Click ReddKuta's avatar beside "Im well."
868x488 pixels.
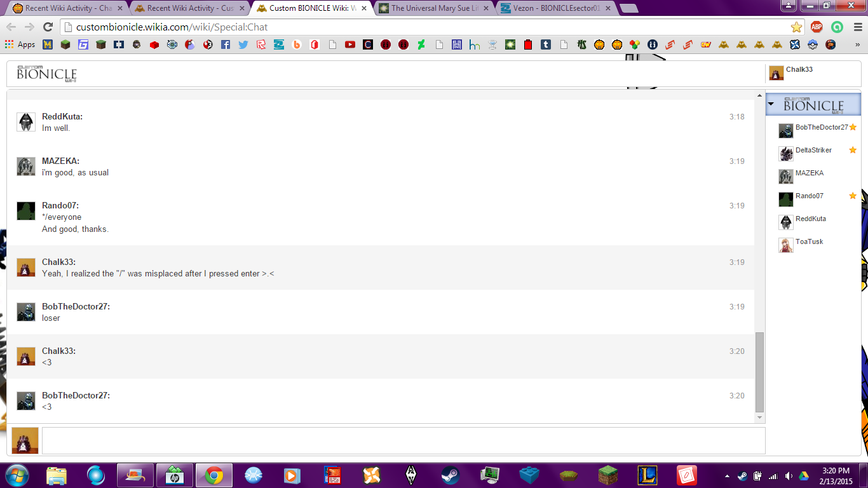(26, 122)
